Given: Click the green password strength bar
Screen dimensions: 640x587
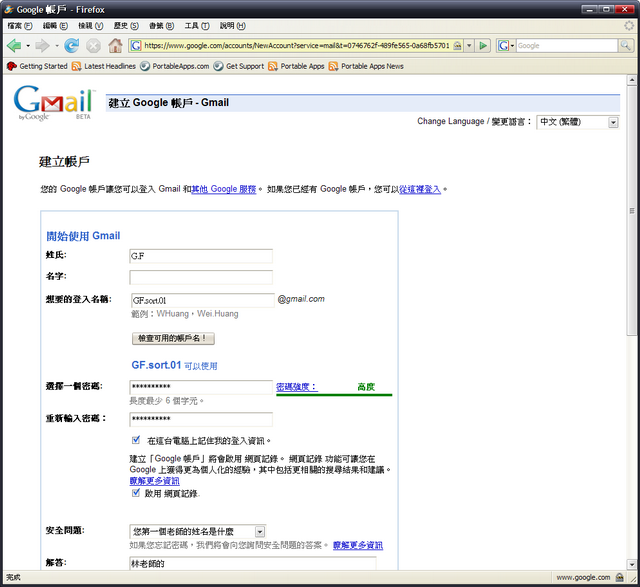Looking at the screenshot, I should (x=334, y=395).
